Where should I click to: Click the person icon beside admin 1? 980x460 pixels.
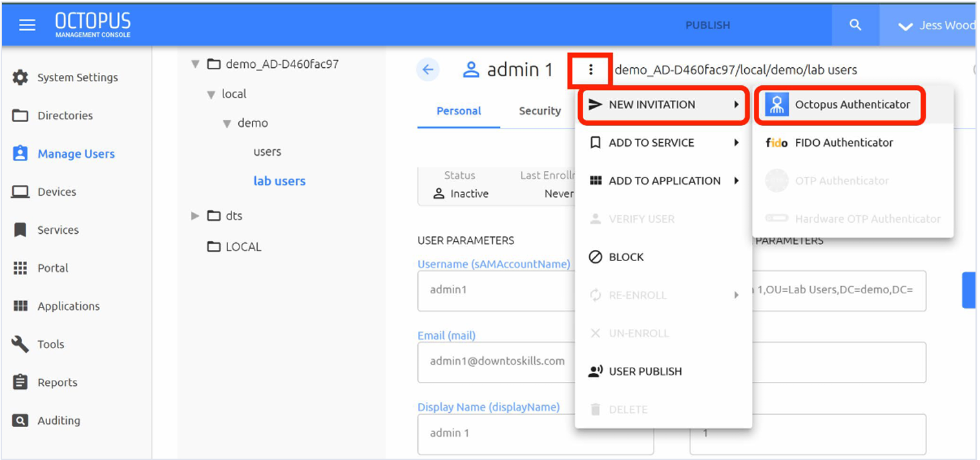click(472, 70)
